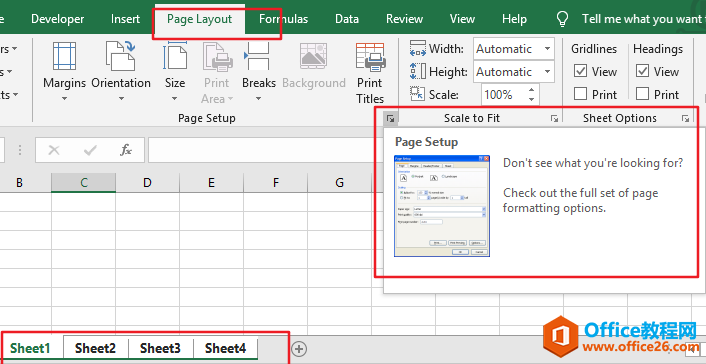Screen dimensions: 706x364
Task: Decrease the Scale percentage with down arrow
Action: pyautogui.click(x=532, y=99)
